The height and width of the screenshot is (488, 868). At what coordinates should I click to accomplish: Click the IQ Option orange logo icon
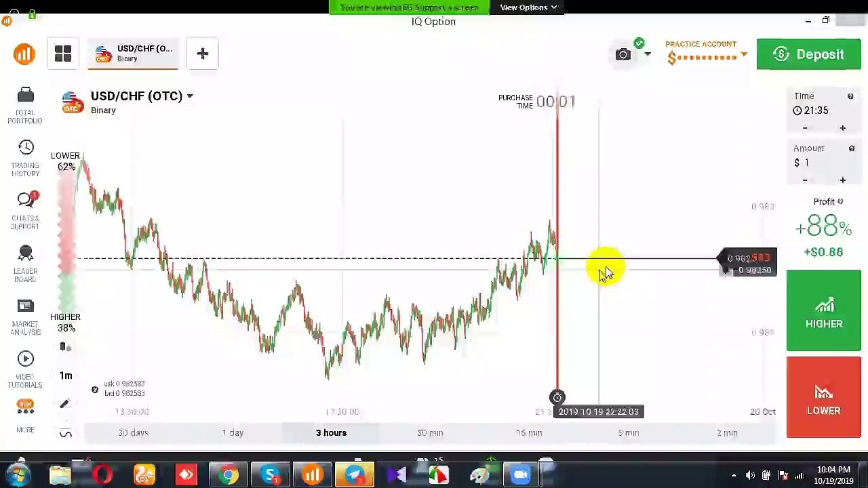click(24, 54)
